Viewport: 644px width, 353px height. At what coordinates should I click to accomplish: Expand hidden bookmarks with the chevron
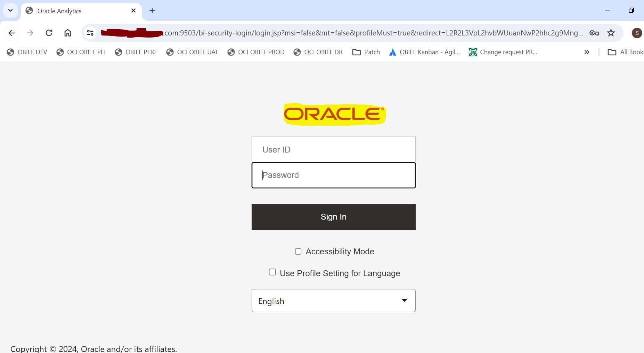coord(587,52)
